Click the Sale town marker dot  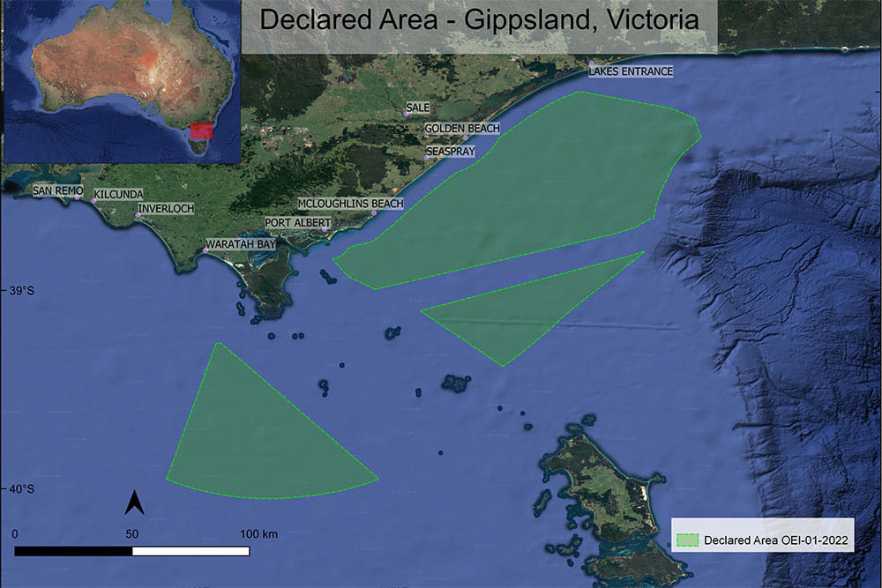[x=406, y=115]
